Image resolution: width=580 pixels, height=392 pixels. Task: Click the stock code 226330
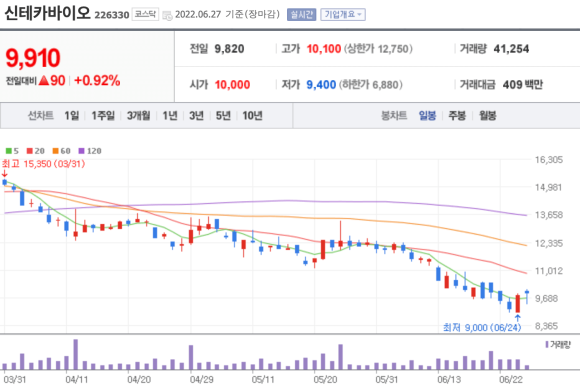click(x=112, y=15)
